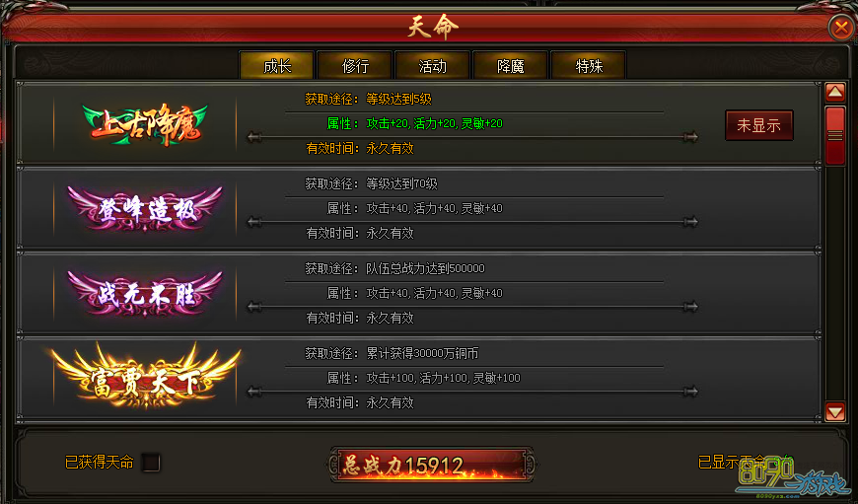This screenshot has width=858, height=504.
Task: Click right arrow in 登峰造极 row
Action: point(690,222)
